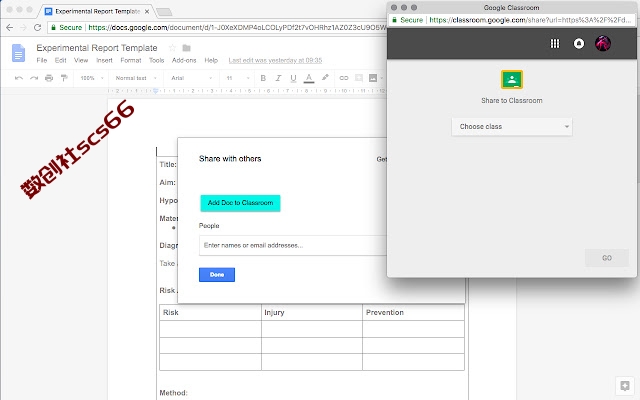Reload the Google Docs page
Image resolution: width=640 pixels, height=400 pixels.
[x=38, y=27]
